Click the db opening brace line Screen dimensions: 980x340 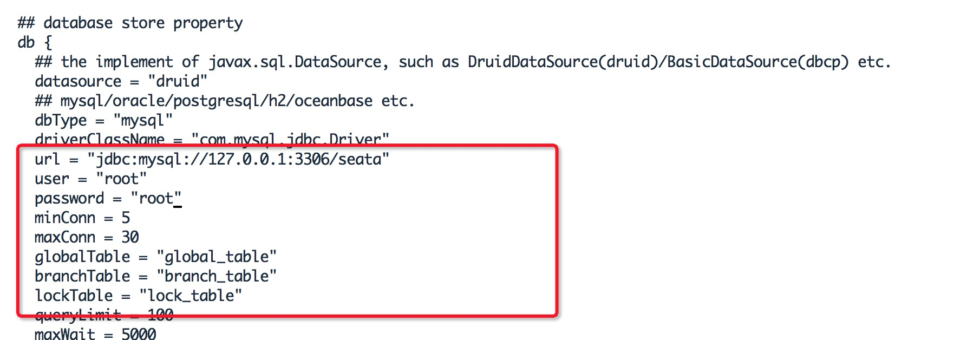35,43
